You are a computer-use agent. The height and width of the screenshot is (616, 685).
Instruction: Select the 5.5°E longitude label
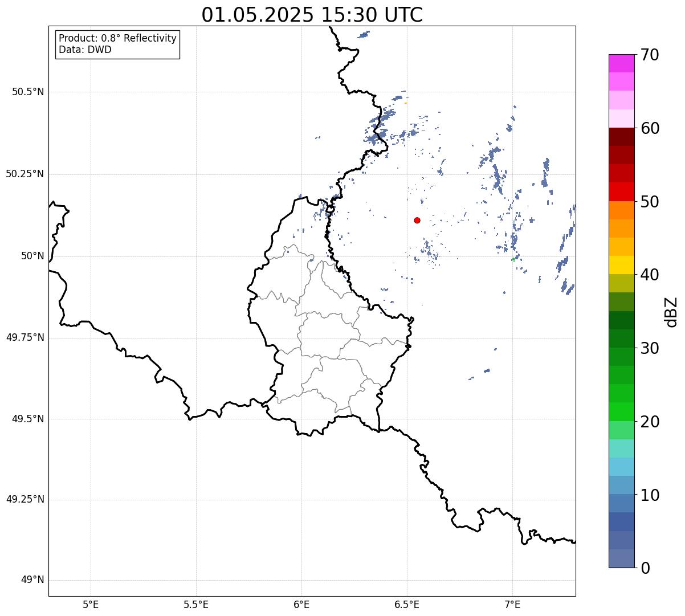(196, 605)
